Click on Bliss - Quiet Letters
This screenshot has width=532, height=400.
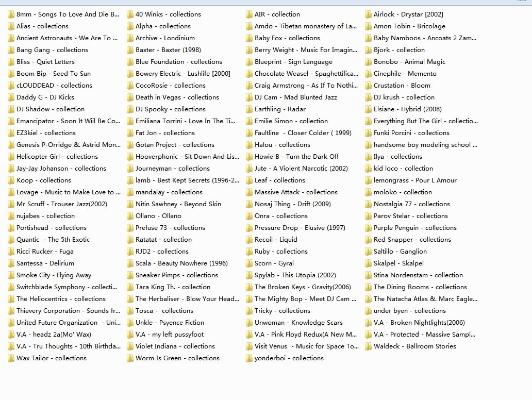click(45, 62)
